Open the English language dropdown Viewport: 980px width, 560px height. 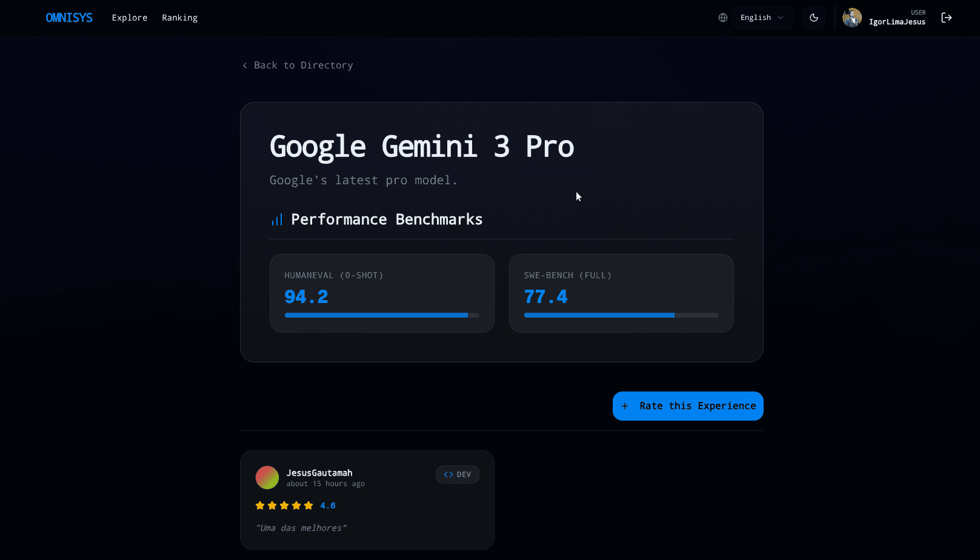point(762,18)
